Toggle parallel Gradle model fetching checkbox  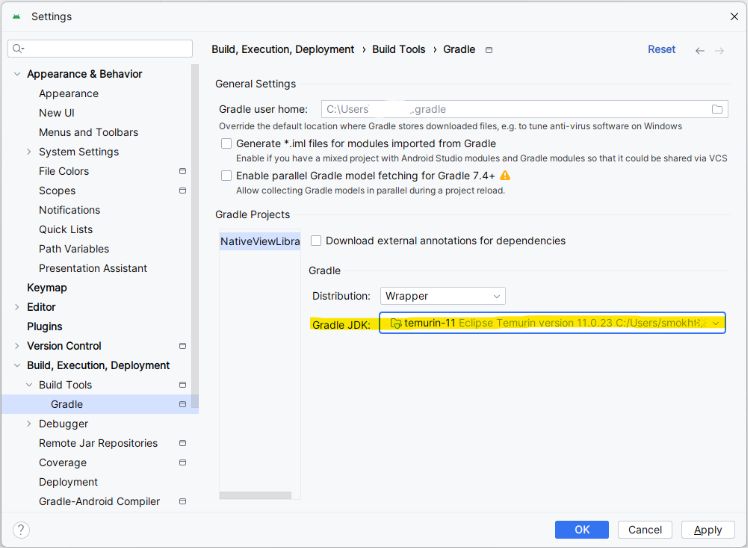pos(227,176)
